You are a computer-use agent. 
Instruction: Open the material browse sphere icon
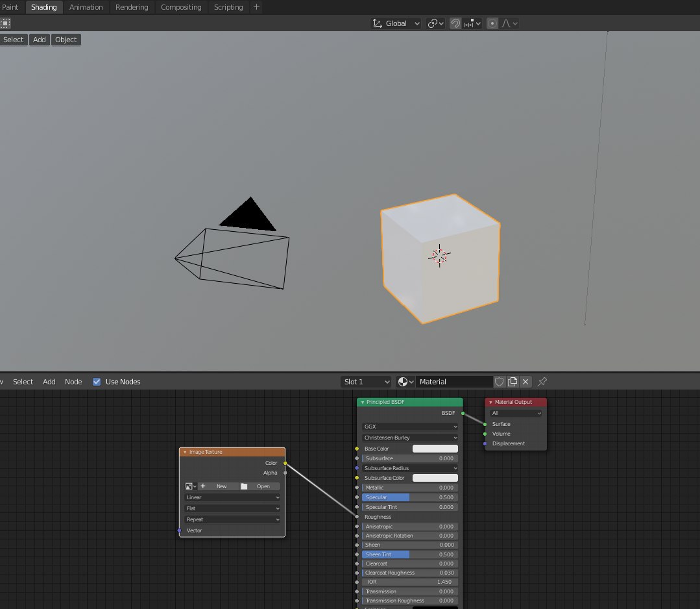(x=405, y=382)
